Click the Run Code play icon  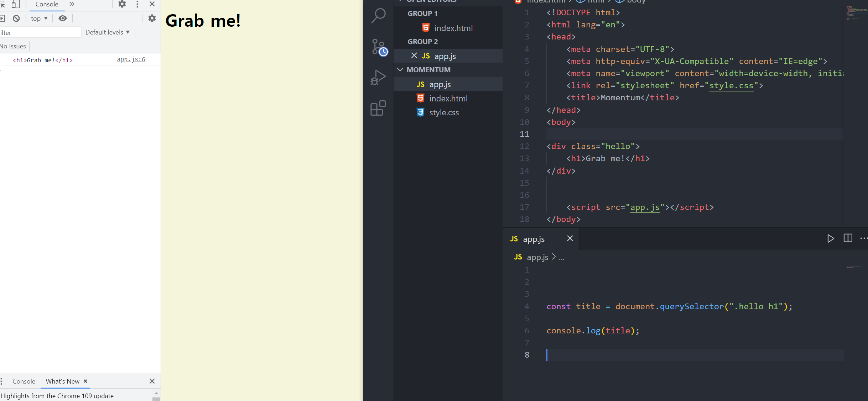tap(830, 238)
